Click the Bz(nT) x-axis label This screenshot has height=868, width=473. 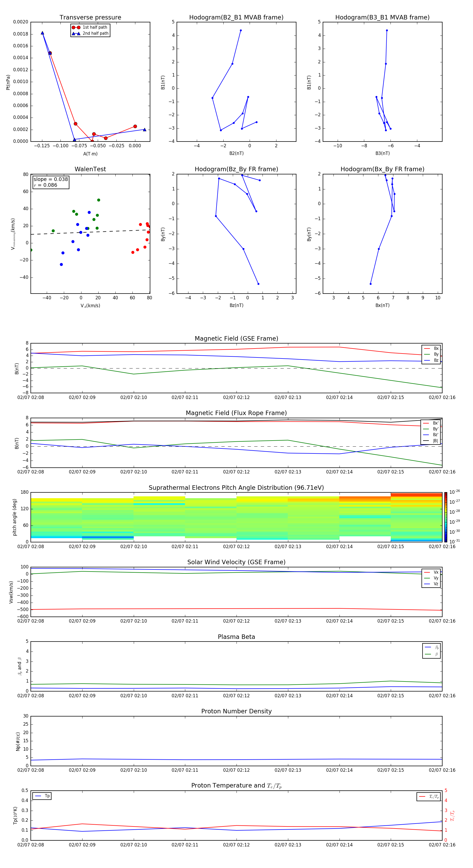coord(236,305)
